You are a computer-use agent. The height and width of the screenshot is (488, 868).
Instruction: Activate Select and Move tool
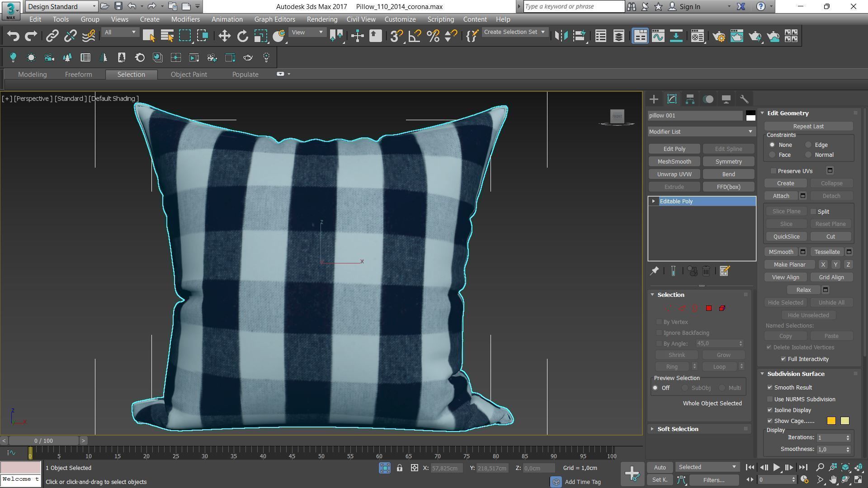tap(225, 36)
